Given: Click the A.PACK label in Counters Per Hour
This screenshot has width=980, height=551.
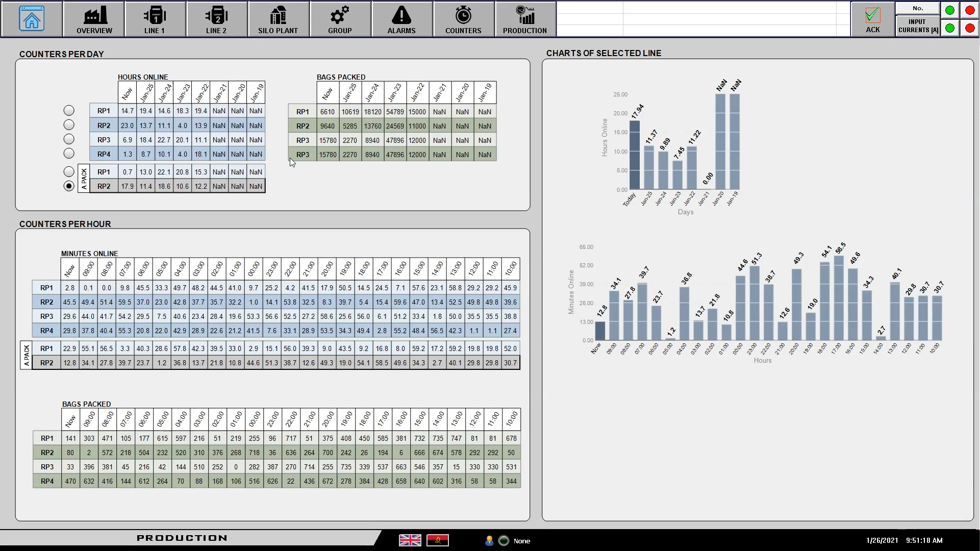Looking at the screenshot, I should (x=27, y=355).
